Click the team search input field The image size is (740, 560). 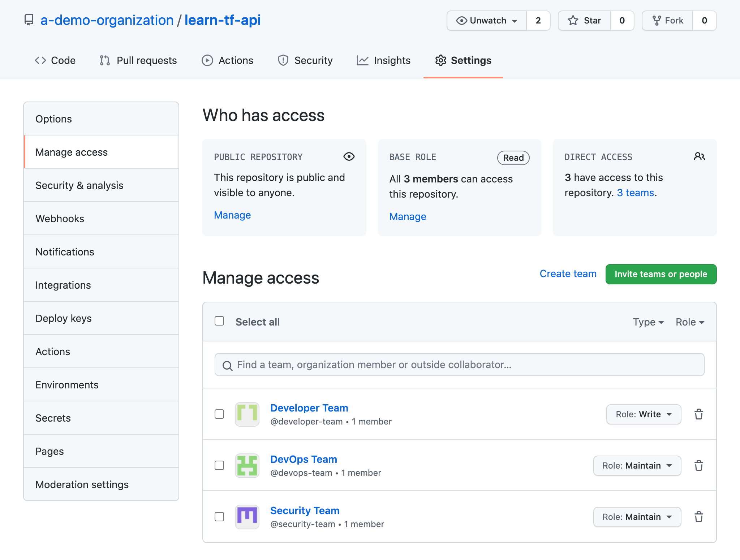[x=459, y=365]
